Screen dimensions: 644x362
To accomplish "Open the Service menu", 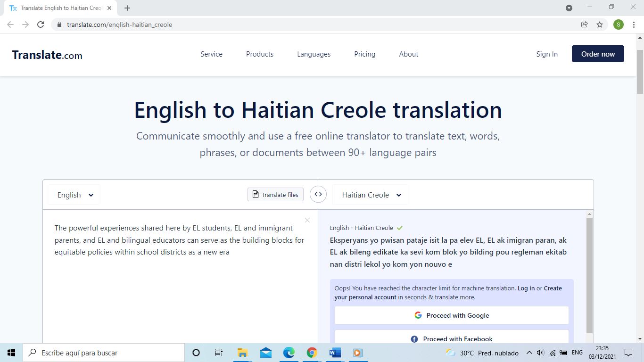I will pyautogui.click(x=211, y=54).
